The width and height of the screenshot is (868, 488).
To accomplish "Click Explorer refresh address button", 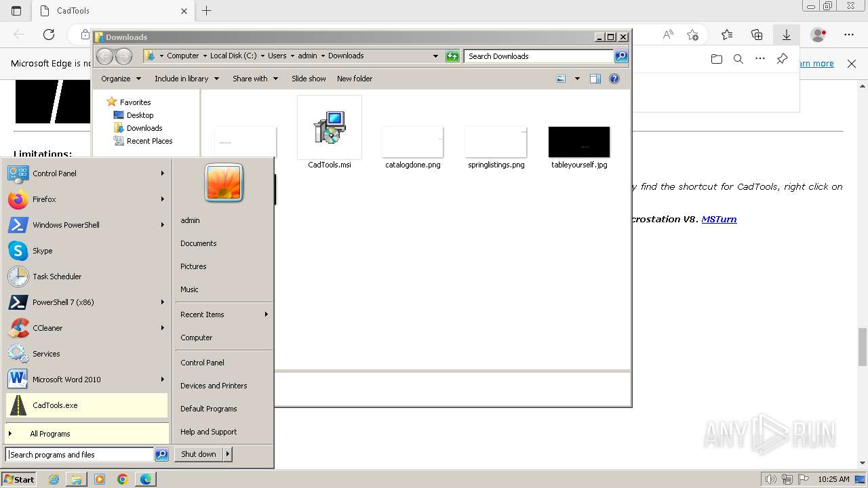I will (x=452, y=56).
